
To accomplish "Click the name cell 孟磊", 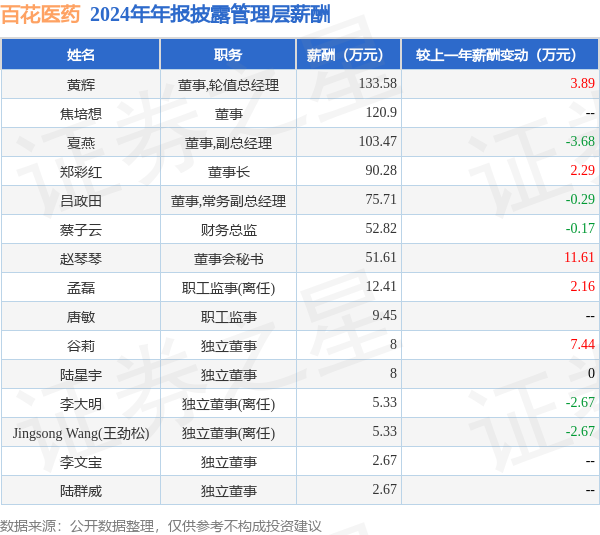I will pos(81,288).
